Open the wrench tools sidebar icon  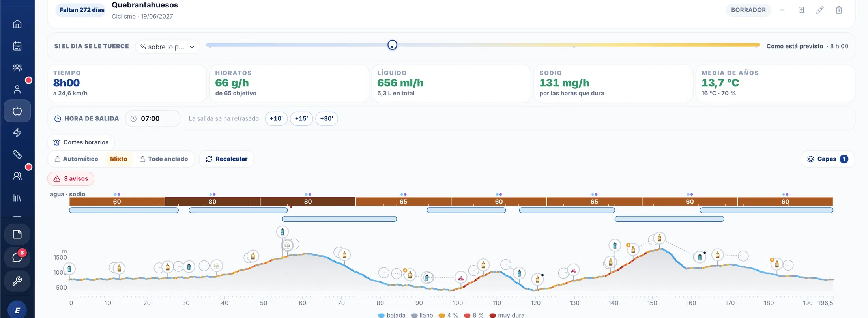tap(17, 281)
